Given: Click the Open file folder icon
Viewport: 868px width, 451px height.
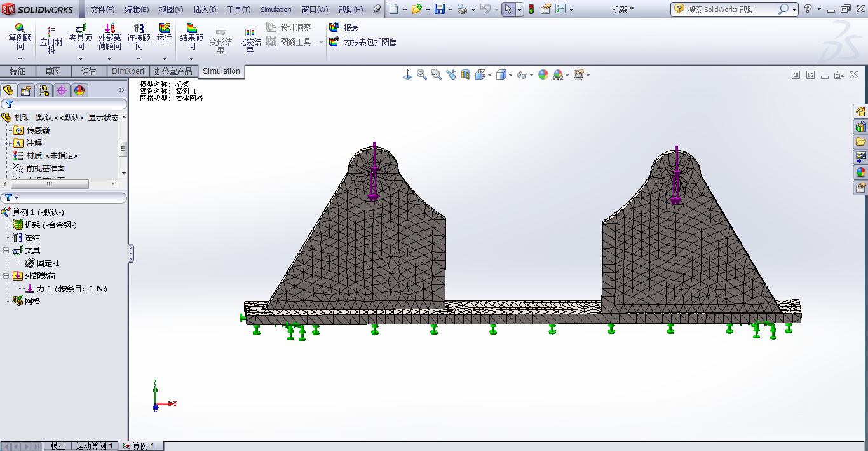Looking at the screenshot, I should (x=416, y=9).
